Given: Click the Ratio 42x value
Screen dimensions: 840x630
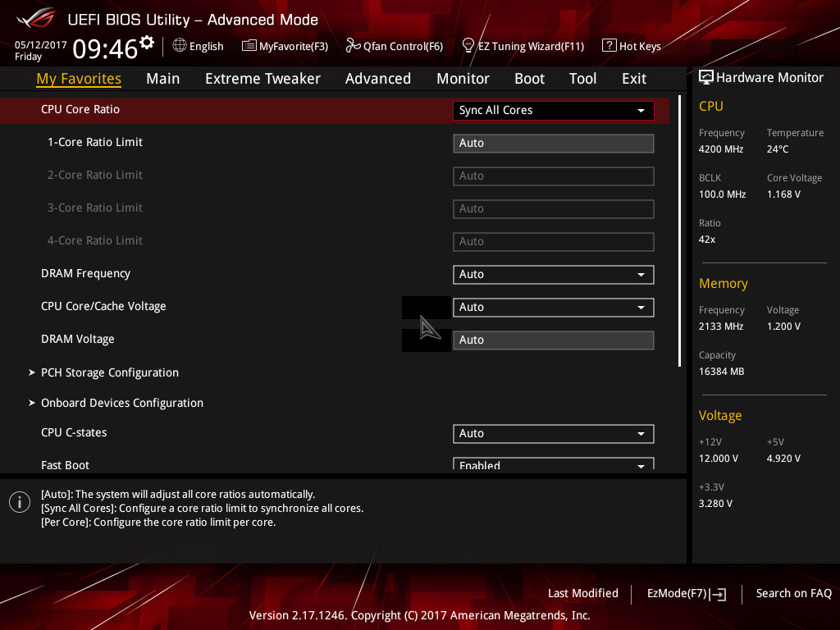Looking at the screenshot, I should click(x=707, y=239).
